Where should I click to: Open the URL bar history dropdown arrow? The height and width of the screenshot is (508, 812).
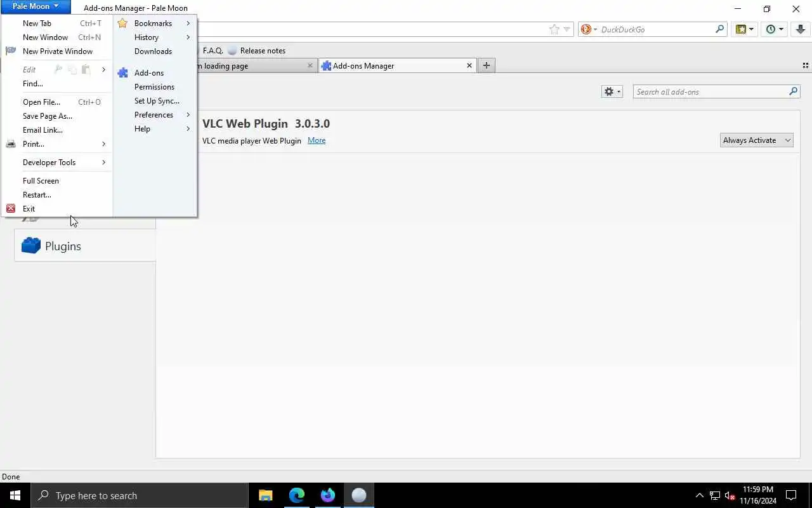(567, 29)
